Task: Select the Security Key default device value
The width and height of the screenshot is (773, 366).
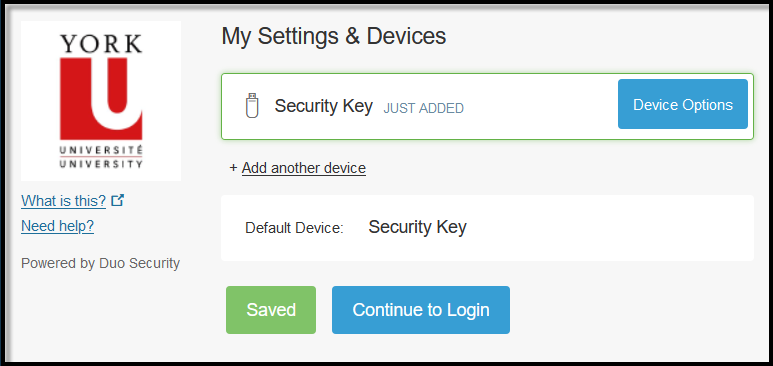Action: click(418, 227)
